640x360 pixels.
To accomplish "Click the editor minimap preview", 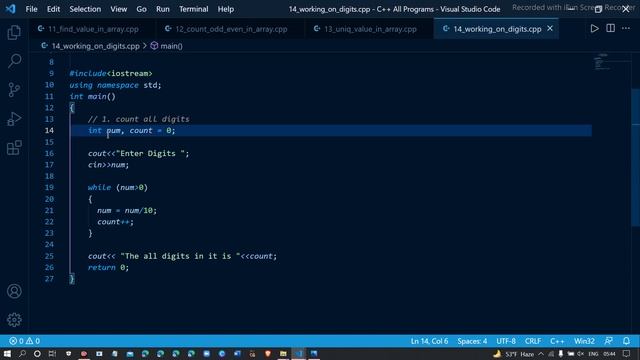I will coord(601,62).
